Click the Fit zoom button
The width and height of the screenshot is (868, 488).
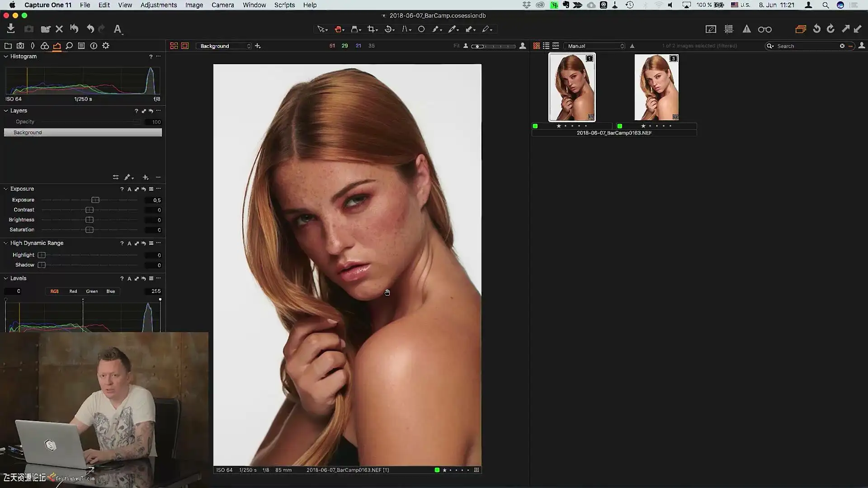pyautogui.click(x=456, y=46)
